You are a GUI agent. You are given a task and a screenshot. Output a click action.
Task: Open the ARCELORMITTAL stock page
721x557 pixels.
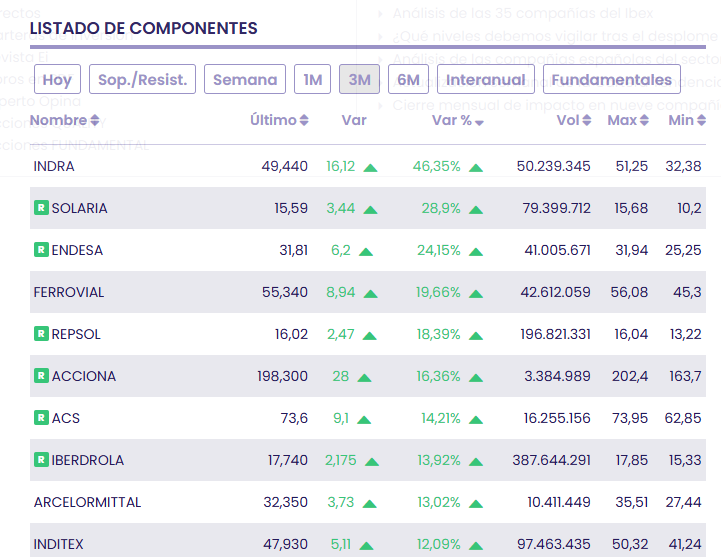pyautogui.click(x=87, y=502)
